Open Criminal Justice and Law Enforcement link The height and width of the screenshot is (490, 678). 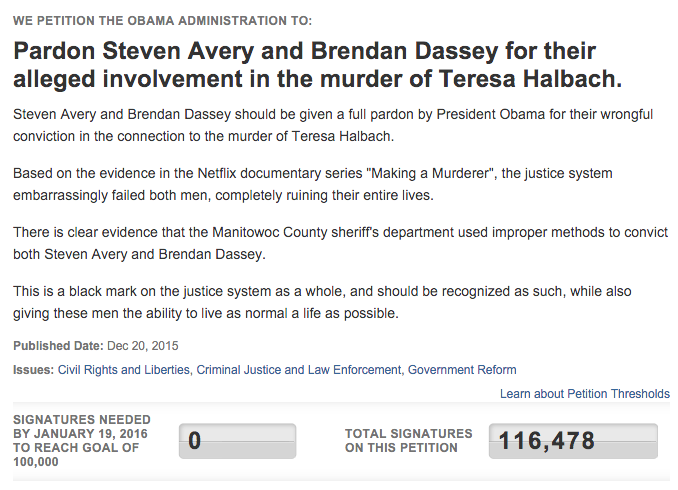(299, 370)
